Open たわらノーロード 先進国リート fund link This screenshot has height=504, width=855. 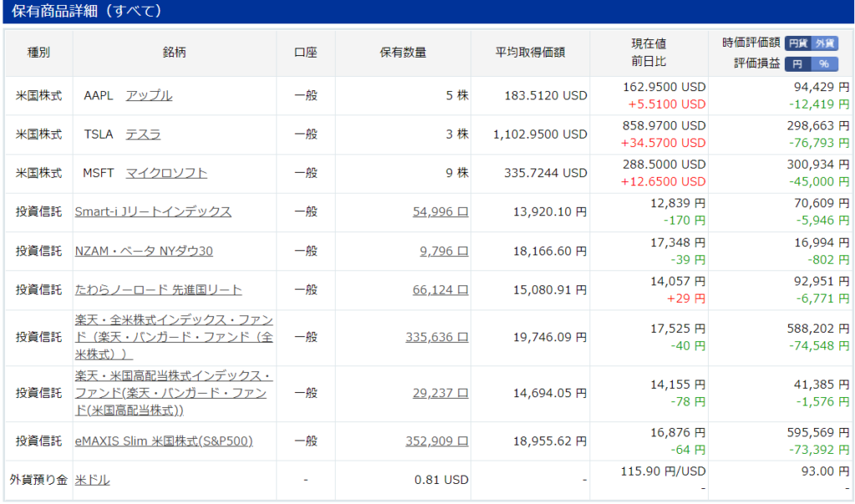pos(159,290)
